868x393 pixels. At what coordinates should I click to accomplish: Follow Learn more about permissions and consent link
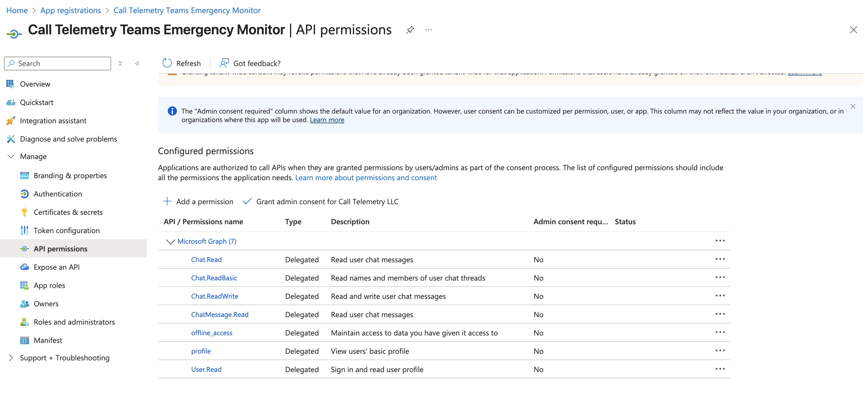[x=366, y=177]
